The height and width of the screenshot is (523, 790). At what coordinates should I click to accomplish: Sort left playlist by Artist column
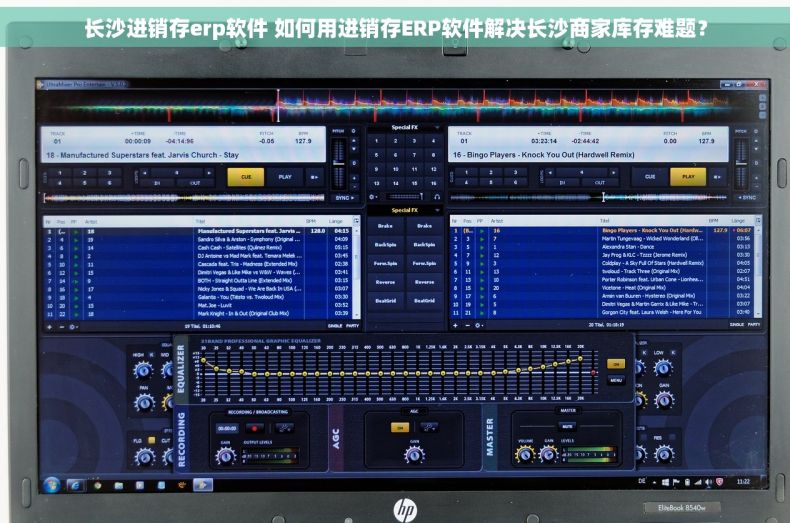tap(91, 221)
